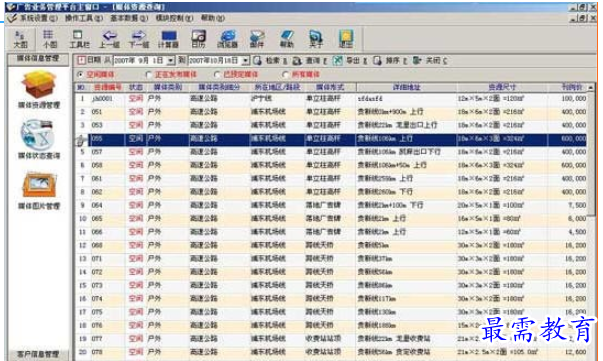This screenshot has width=603, height=361.
Task: Open the module control (模块控制) menu
Action: pyautogui.click(x=174, y=18)
